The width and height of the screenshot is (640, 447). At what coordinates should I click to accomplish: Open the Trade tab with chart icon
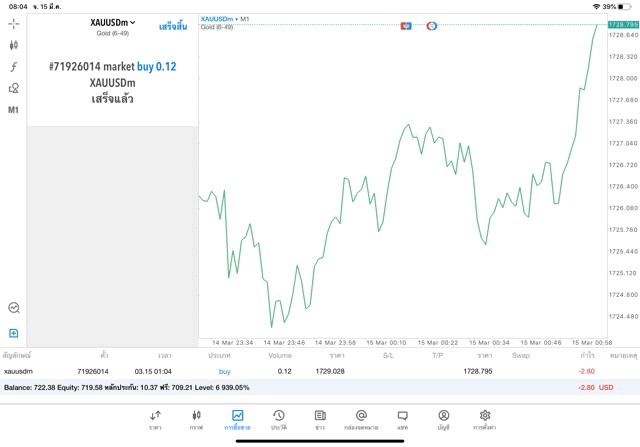click(237, 420)
